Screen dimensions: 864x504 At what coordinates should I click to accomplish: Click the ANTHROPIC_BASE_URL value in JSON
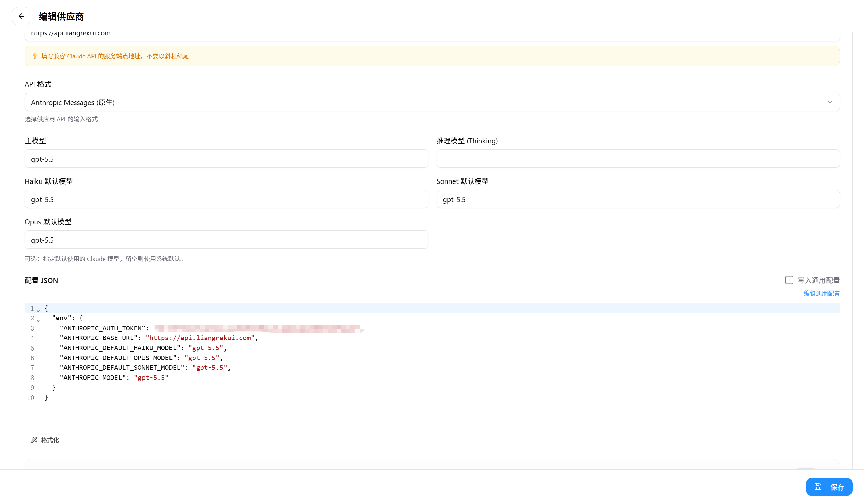pyautogui.click(x=200, y=338)
